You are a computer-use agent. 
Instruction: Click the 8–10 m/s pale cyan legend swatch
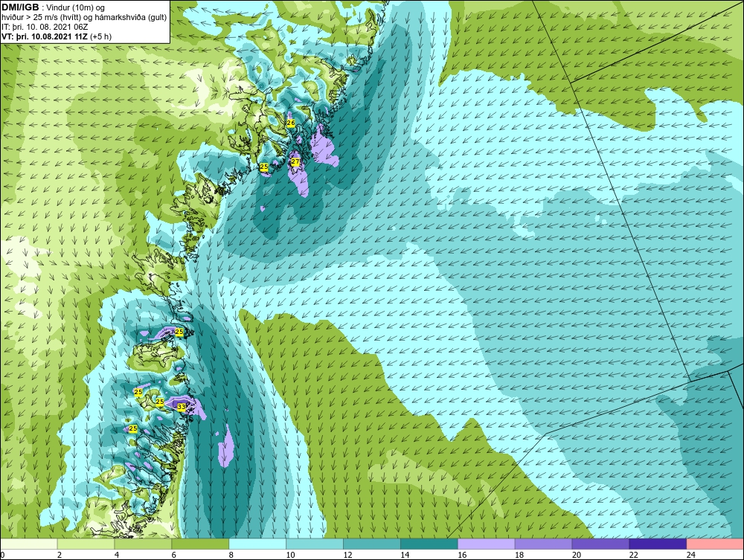(257, 544)
